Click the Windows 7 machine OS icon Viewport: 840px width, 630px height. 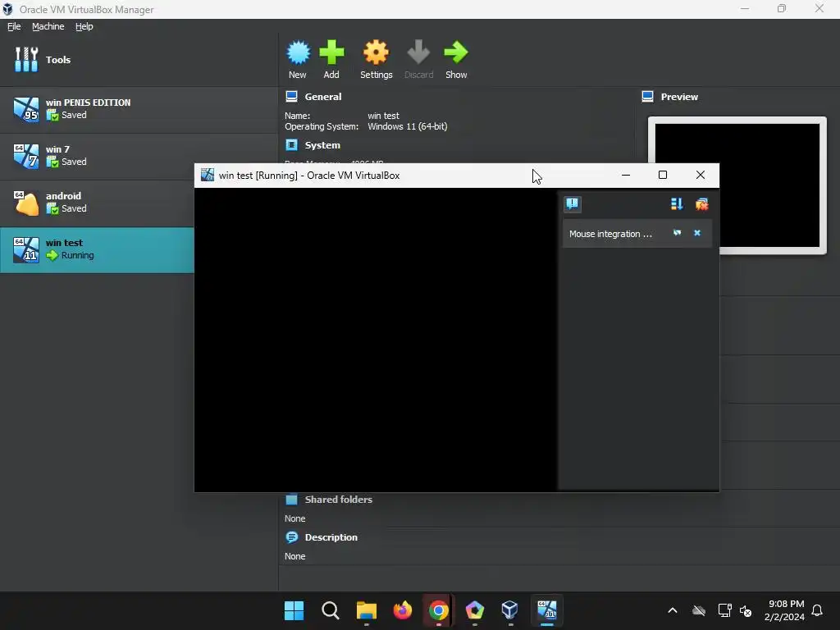[x=26, y=156]
